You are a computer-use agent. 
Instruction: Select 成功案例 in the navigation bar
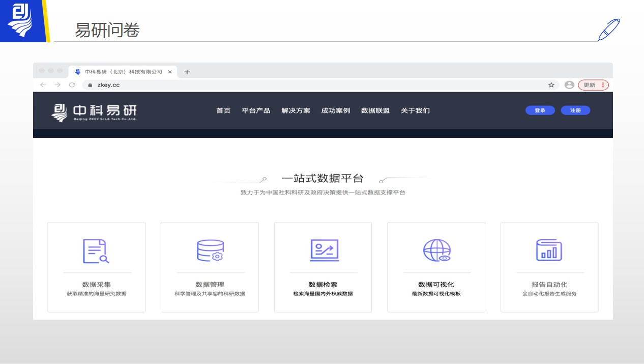pos(335,110)
